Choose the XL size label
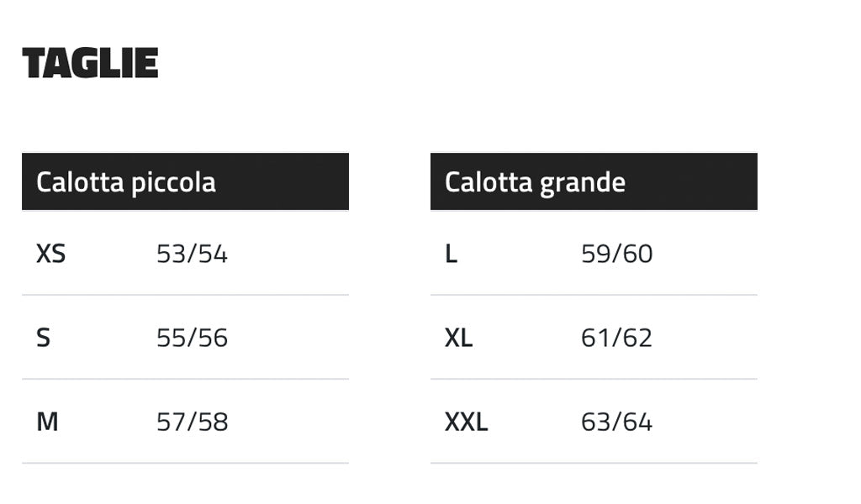This screenshot has height=504, width=861. pyautogui.click(x=458, y=338)
